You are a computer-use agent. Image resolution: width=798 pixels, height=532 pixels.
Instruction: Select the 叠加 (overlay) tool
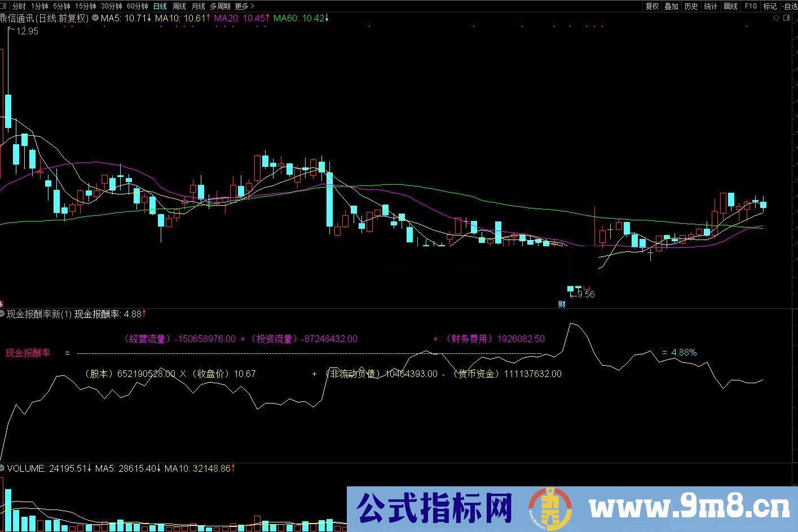(x=671, y=6)
